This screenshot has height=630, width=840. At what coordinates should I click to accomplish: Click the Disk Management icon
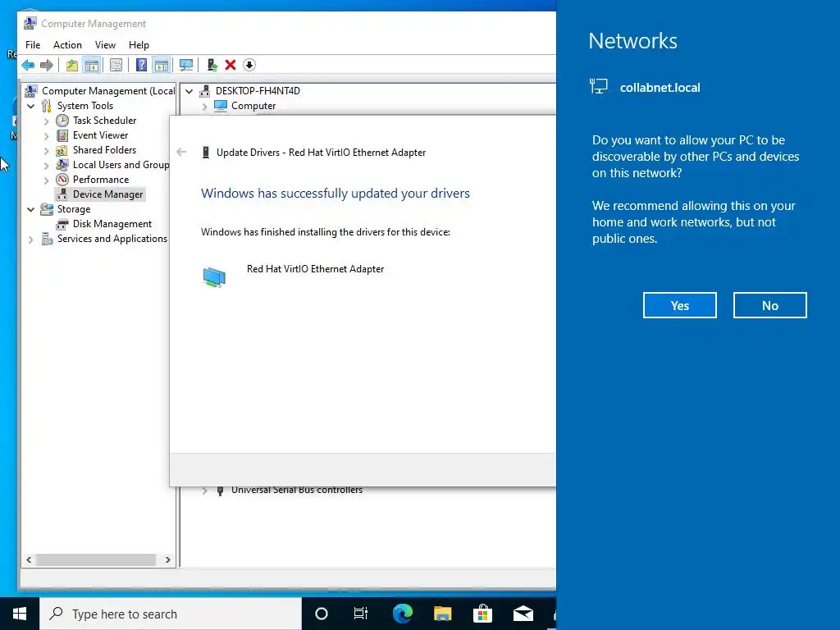[x=62, y=224]
